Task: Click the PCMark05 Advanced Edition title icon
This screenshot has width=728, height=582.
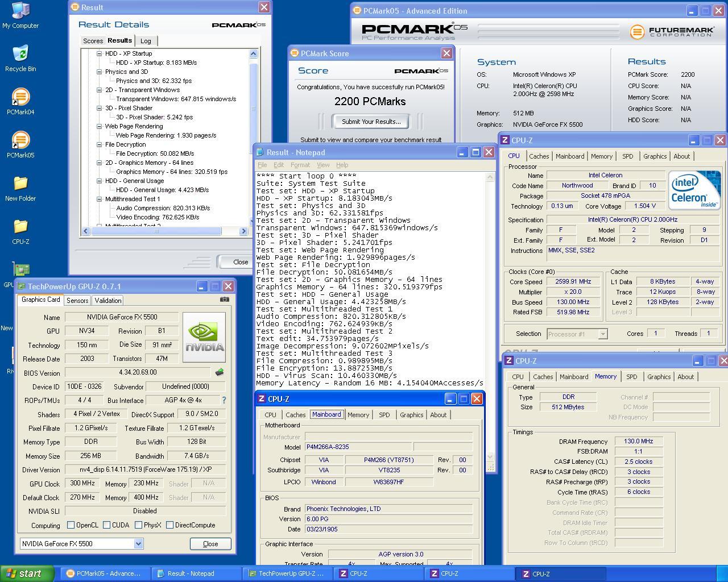Action: coord(357,11)
